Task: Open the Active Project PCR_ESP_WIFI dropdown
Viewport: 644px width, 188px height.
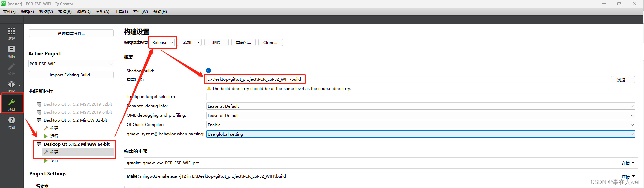Action: (x=71, y=64)
